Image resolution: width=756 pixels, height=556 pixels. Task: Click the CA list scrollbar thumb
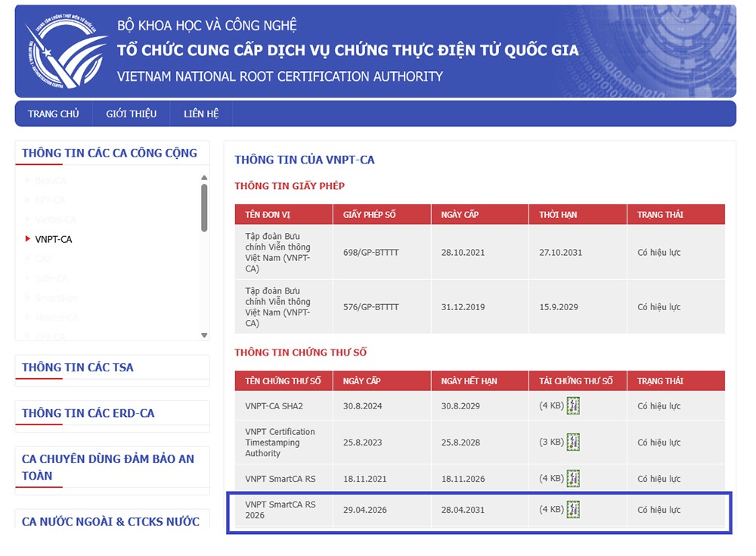[204, 208]
